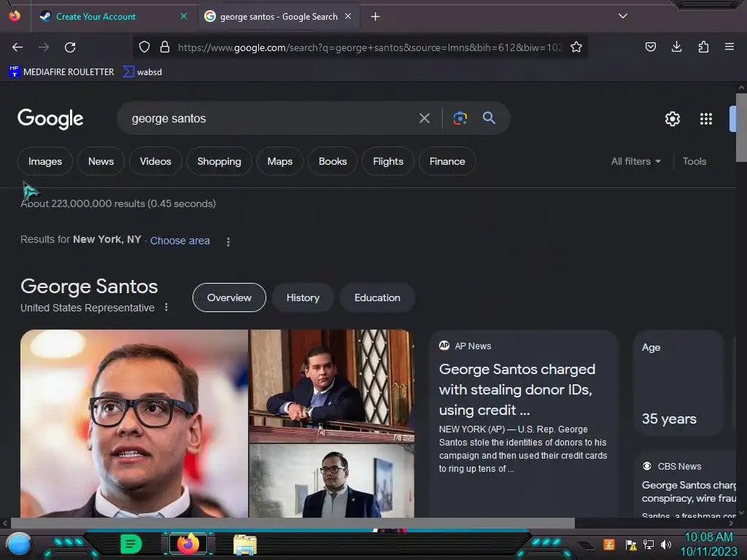Click the orange Java tray icon
Screen dimensions: 747x560
[x=609, y=544]
